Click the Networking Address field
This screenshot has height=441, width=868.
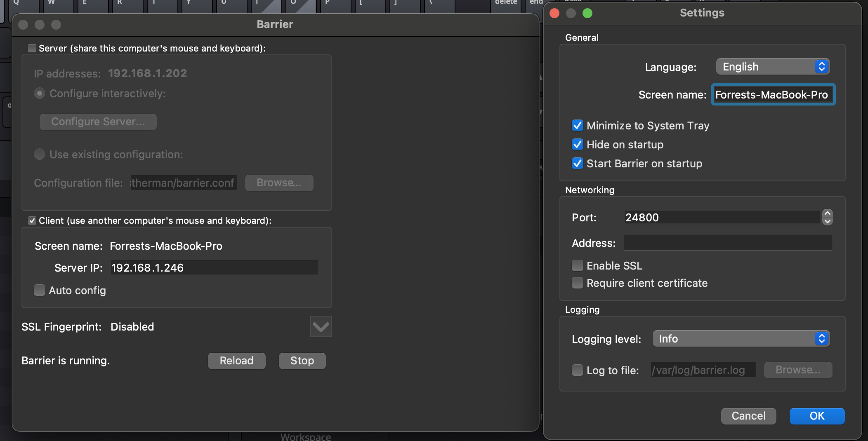(728, 243)
